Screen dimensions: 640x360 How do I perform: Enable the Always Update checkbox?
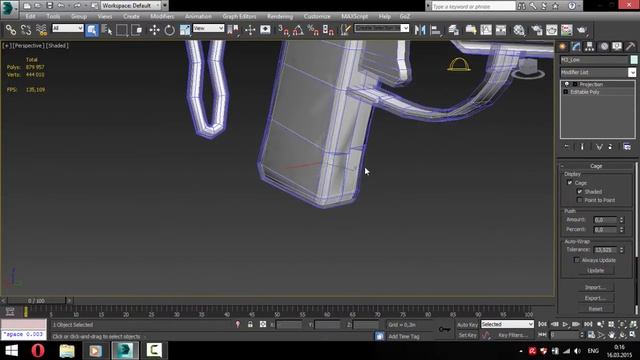tap(577, 260)
